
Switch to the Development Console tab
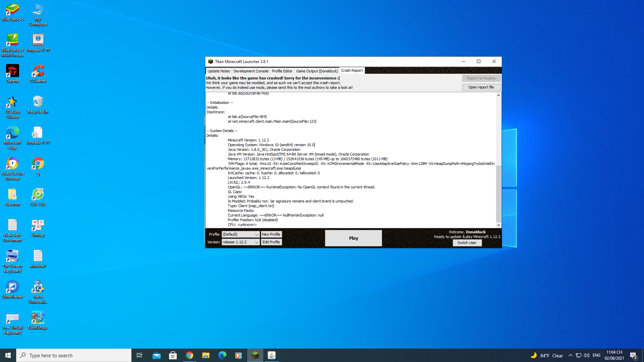(251, 71)
